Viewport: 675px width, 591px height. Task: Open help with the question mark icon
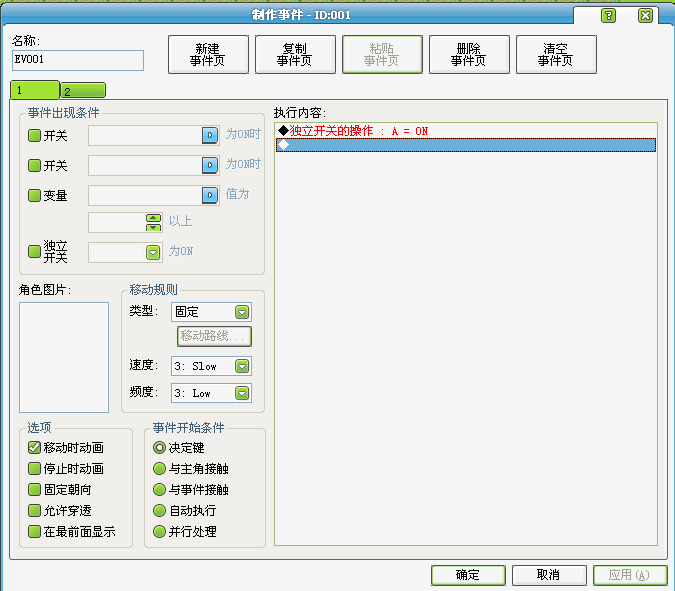coord(608,16)
